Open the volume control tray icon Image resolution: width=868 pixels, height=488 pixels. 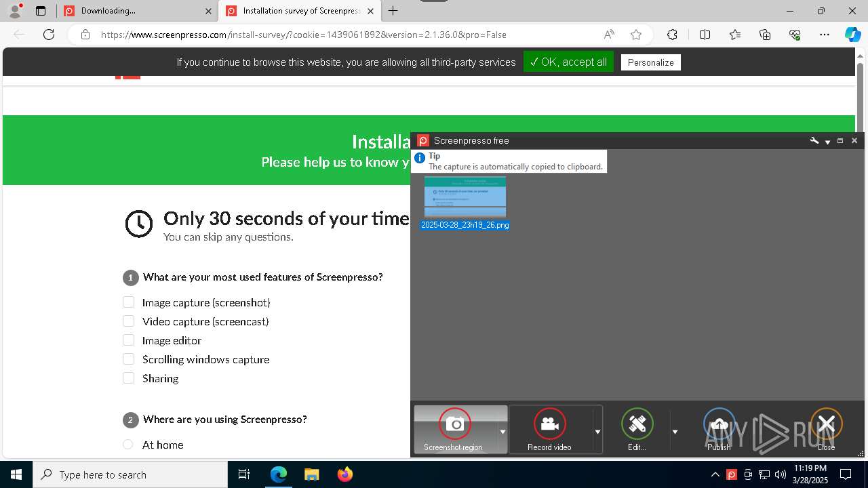781,474
